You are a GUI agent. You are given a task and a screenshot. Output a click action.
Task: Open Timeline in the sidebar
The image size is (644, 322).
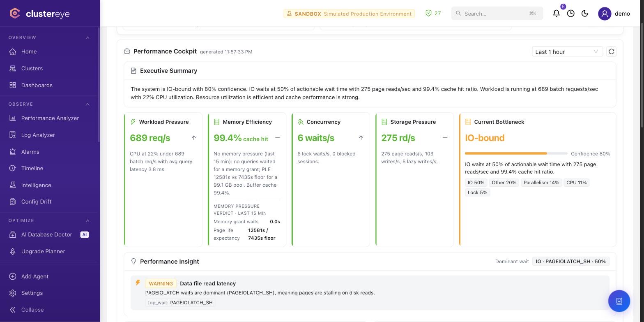click(x=49, y=168)
